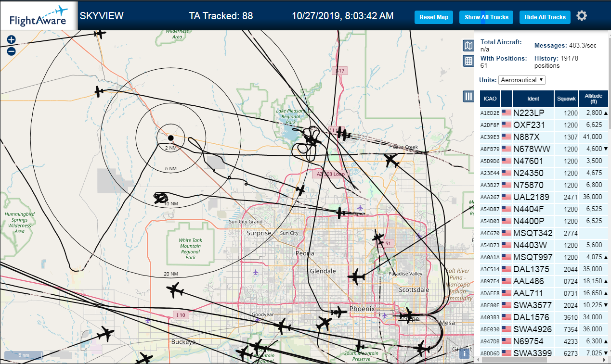Select the SWA4926 aircraft row

544,329
